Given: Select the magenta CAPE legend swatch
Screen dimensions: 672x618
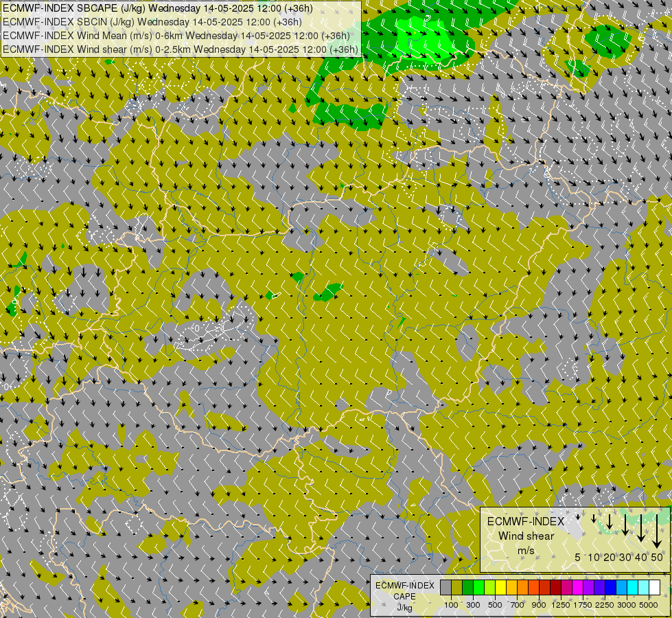Looking at the screenshot, I should coord(578,588).
